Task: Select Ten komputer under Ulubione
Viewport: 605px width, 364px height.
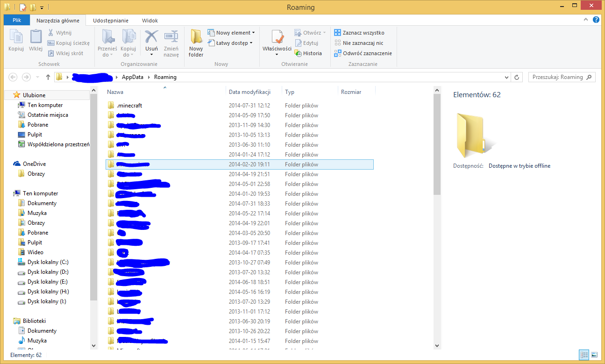Action: [x=45, y=105]
